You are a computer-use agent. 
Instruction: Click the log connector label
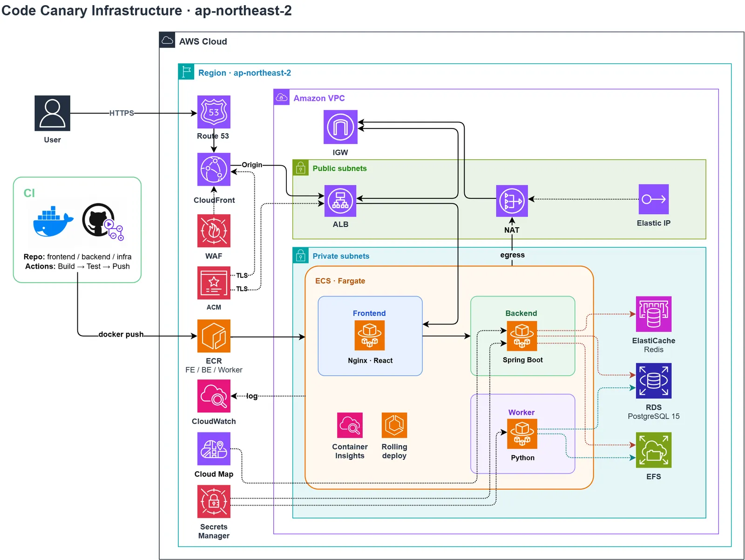click(x=252, y=396)
